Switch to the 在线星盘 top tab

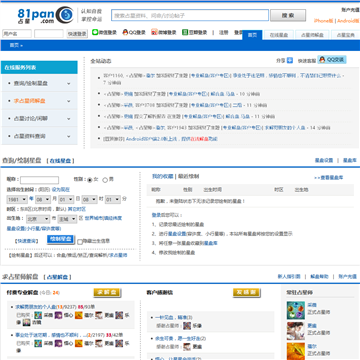(279, 35)
